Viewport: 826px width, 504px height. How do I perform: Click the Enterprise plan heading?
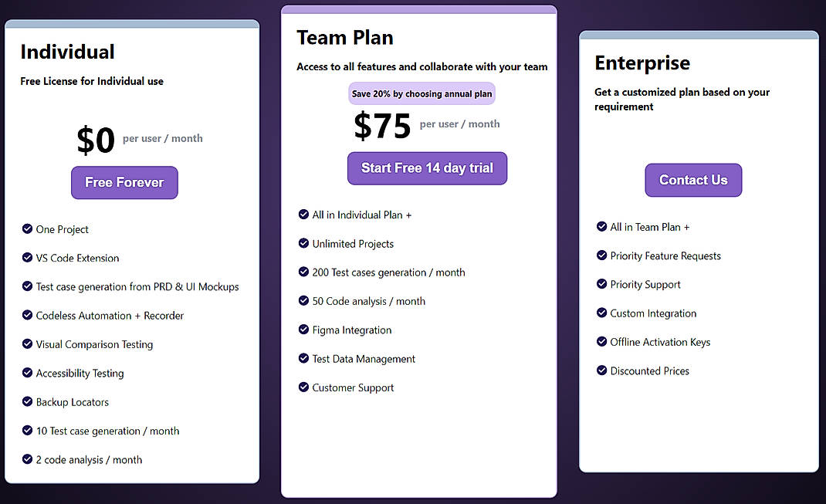click(642, 63)
